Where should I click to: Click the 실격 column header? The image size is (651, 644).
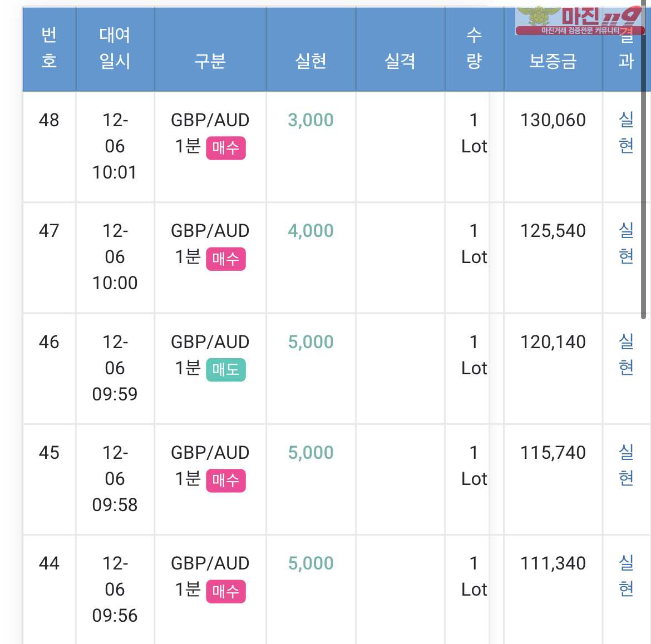point(400,61)
